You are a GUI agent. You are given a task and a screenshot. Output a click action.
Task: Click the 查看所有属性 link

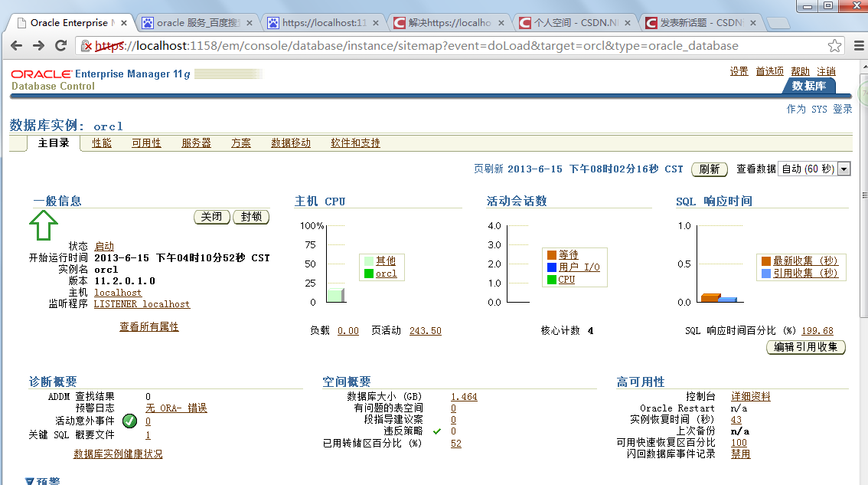tap(149, 327)
